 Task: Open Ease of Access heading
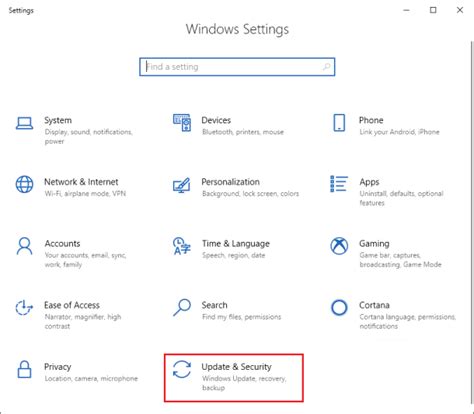(72, 305)
